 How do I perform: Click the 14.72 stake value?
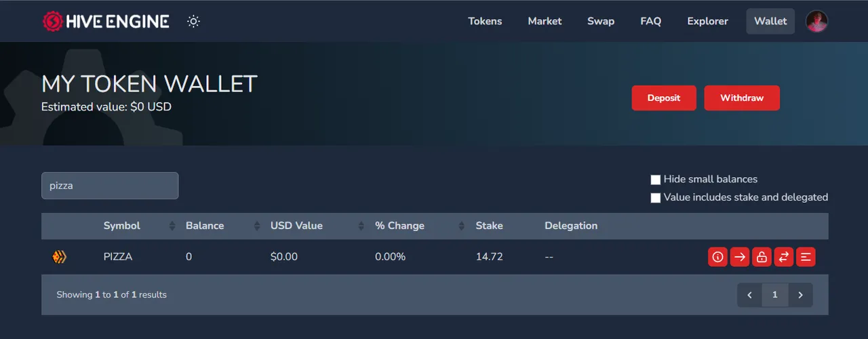click(x=489, y=257)
